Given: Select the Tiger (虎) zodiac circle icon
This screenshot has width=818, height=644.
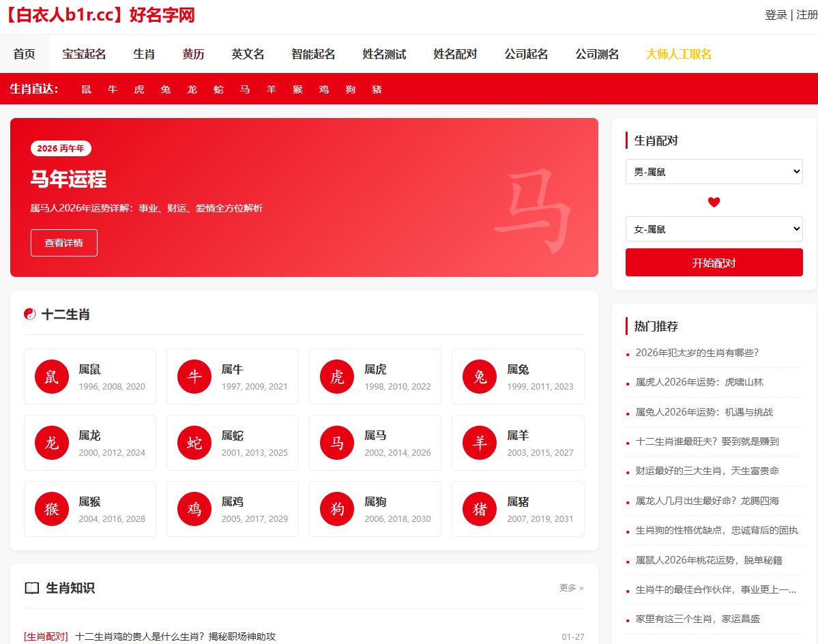Looking at the screenshot, I should point(337,377).
